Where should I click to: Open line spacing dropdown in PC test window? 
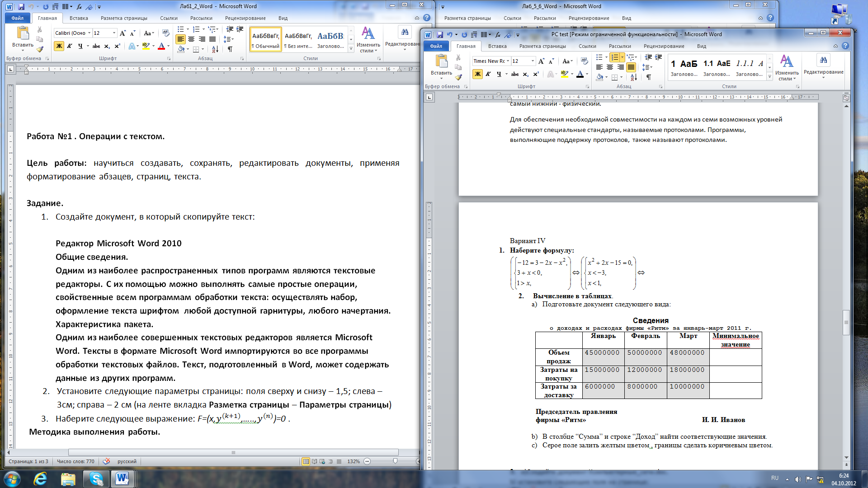tap(647, 67)
